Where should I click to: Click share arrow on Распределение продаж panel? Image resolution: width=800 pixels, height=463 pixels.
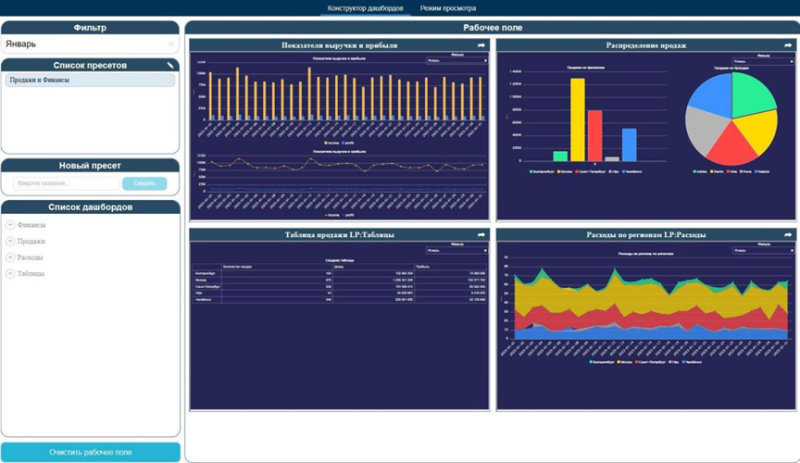[x=788, y=45]
